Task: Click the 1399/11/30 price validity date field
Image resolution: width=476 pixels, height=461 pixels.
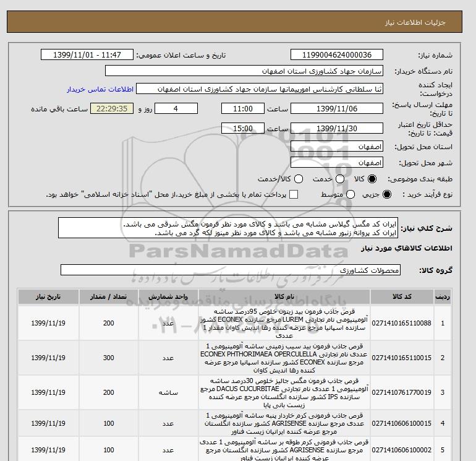Action: pyautogui.click(x=337, y=128)
